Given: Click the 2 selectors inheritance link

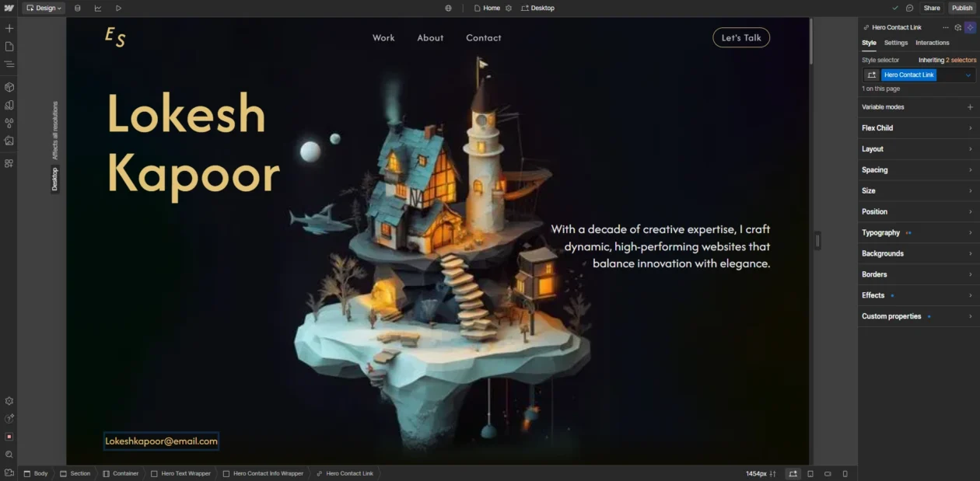Looking at the screenshot, I should click(961, 60).
